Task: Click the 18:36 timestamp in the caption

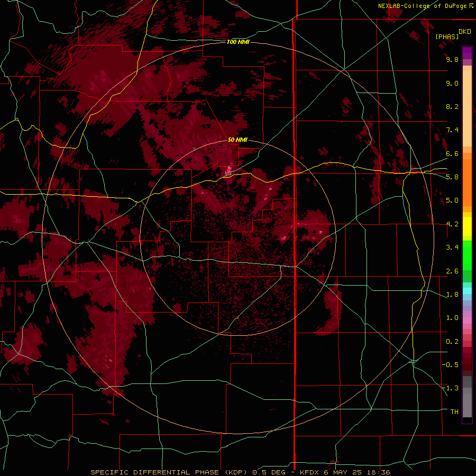Action: click(x=378, y=472)
